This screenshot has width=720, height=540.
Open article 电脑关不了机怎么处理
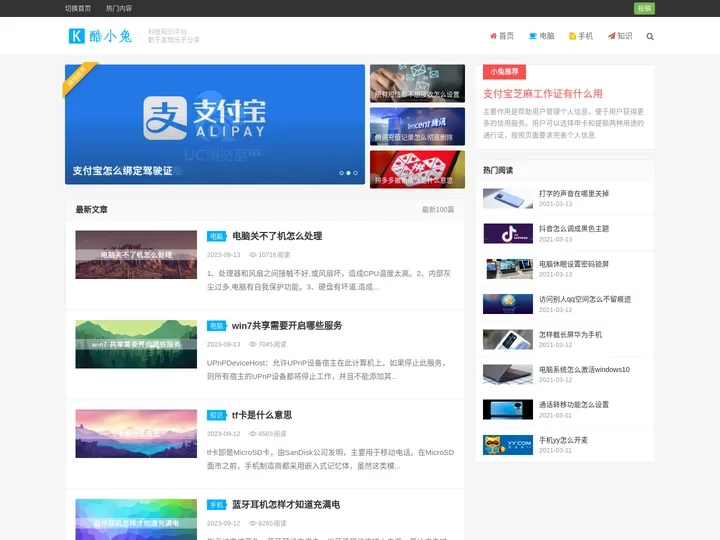(x=277, y=236)
